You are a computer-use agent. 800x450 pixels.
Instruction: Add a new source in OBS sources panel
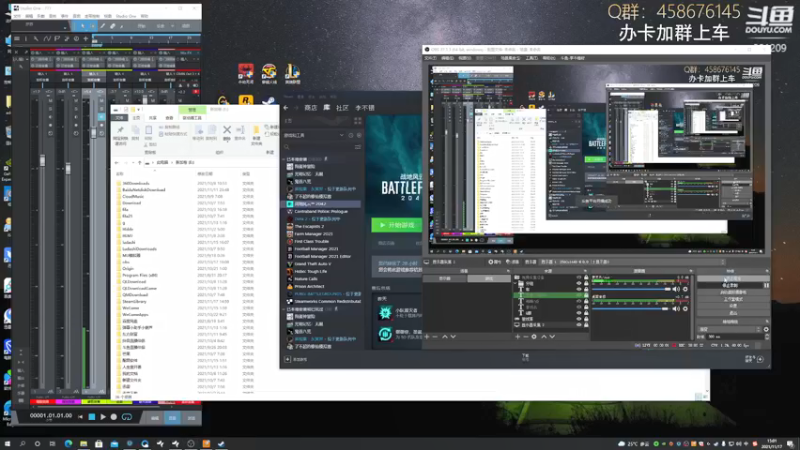[x=517, y=337]
